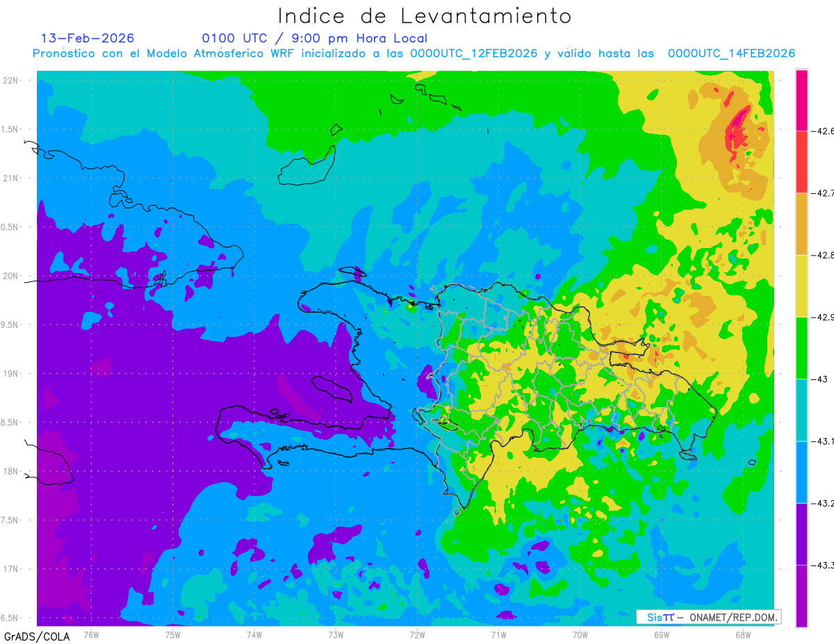Select the date text '13-Feb-2026'
834x644 pixels.
pyautogui.click(x=88, y=38)
